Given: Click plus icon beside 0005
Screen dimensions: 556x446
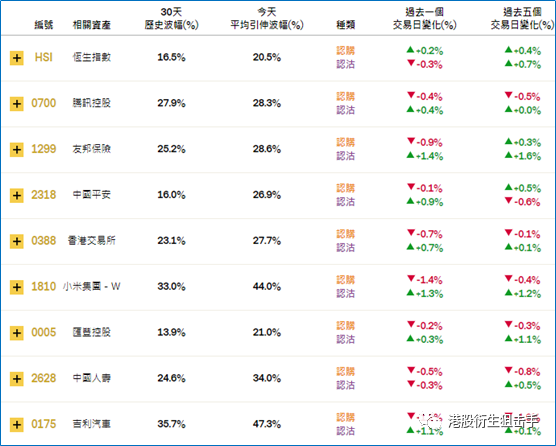Looking at the screenshot, I should click(x=17, y=333).
